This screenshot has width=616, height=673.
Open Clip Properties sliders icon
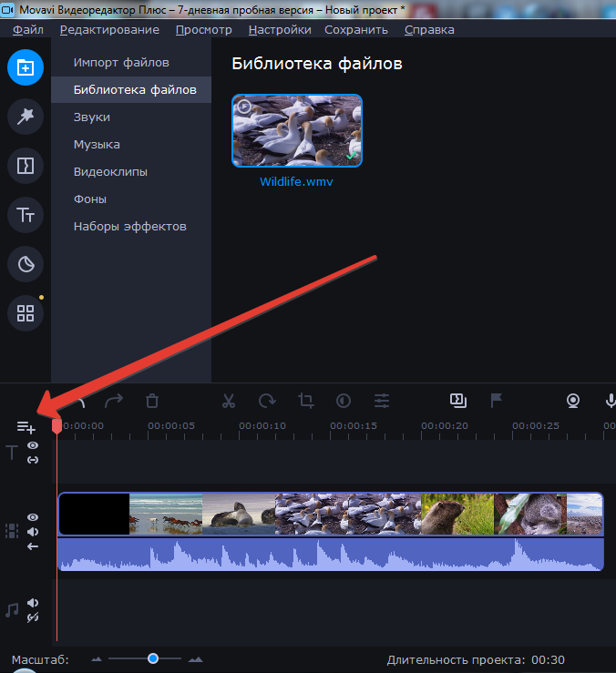coord(382,401)
